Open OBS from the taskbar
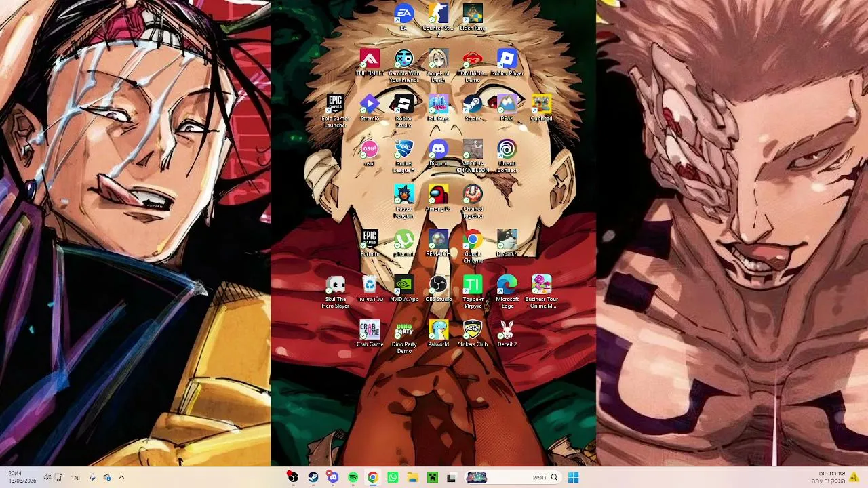868x488 pixels. coord(292,477)
